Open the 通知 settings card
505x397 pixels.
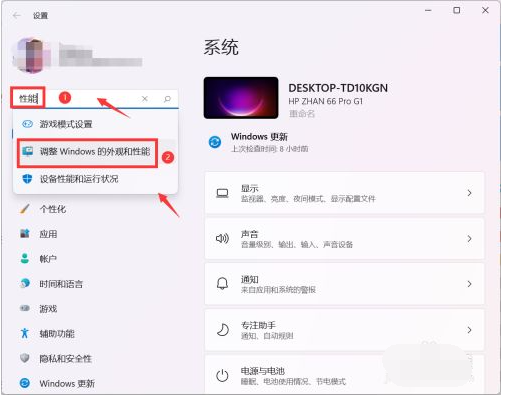(x=344, y=284)
